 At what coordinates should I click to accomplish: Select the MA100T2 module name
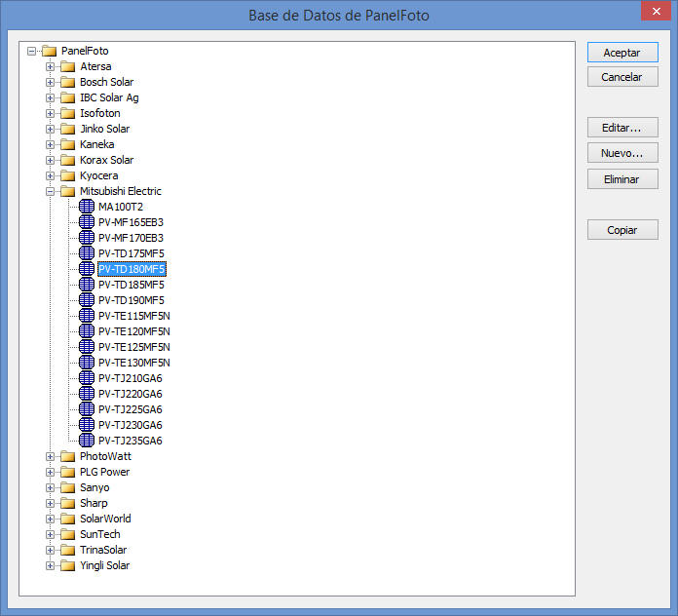[x=121, y=207]
